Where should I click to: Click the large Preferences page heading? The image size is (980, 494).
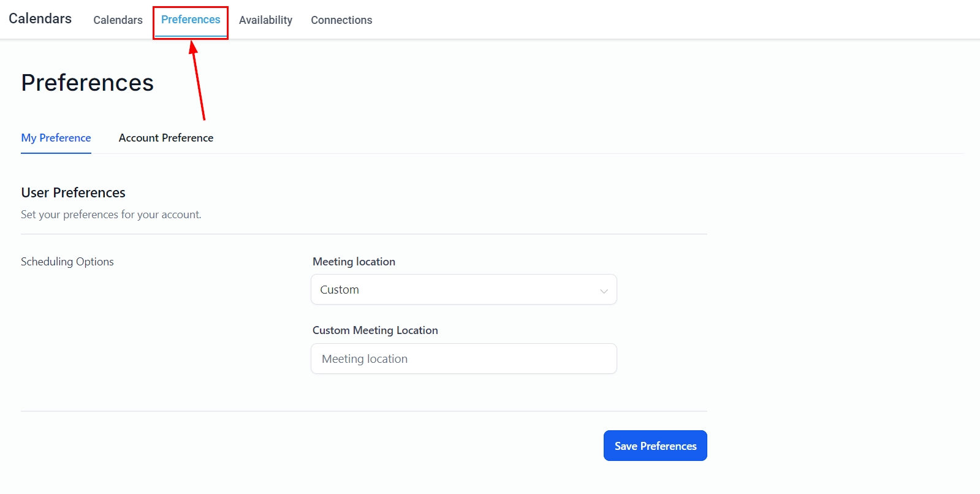(87, 83)
